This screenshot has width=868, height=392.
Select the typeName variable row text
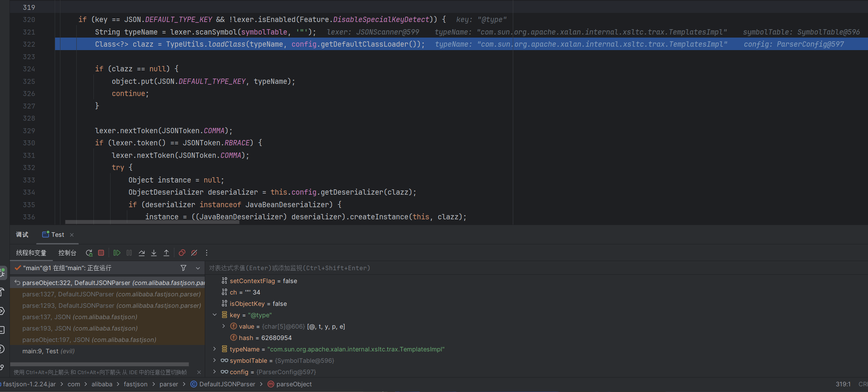[337, 349]
